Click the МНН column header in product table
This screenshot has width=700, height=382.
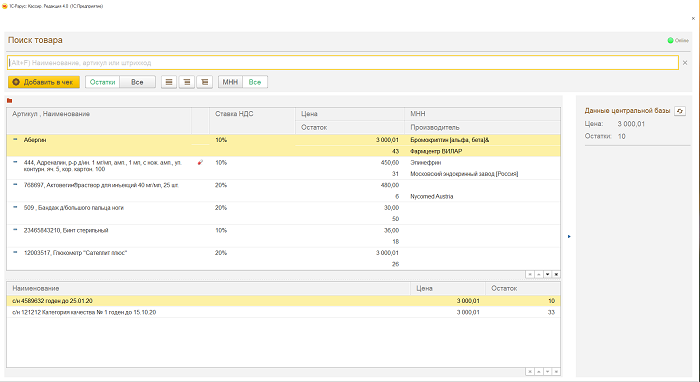pos(482,114)
